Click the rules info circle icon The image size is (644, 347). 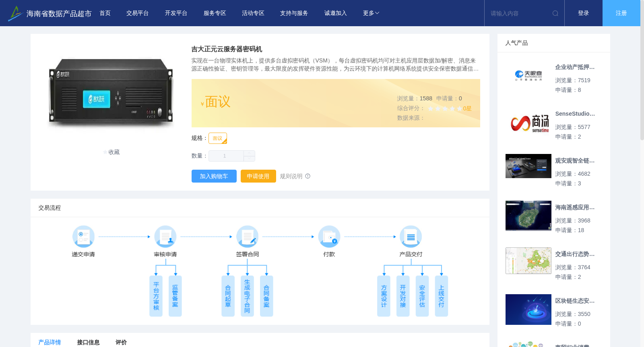[308, 176]
